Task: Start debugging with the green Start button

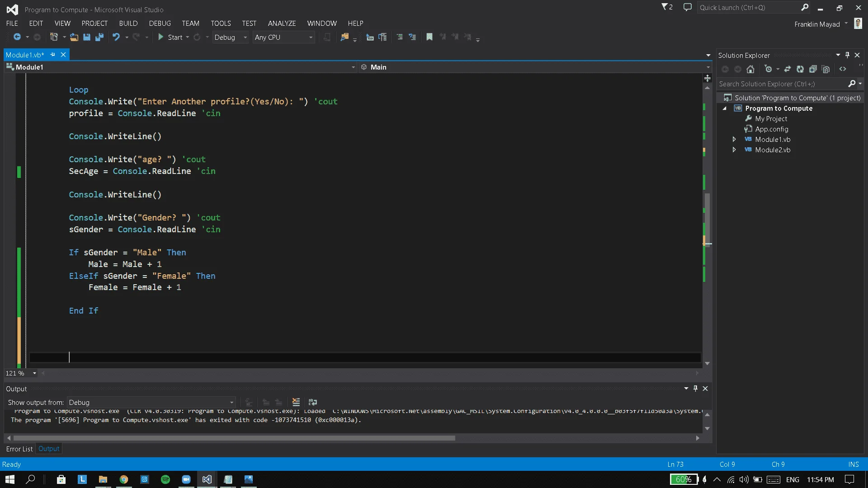Action: click(170, 37)
